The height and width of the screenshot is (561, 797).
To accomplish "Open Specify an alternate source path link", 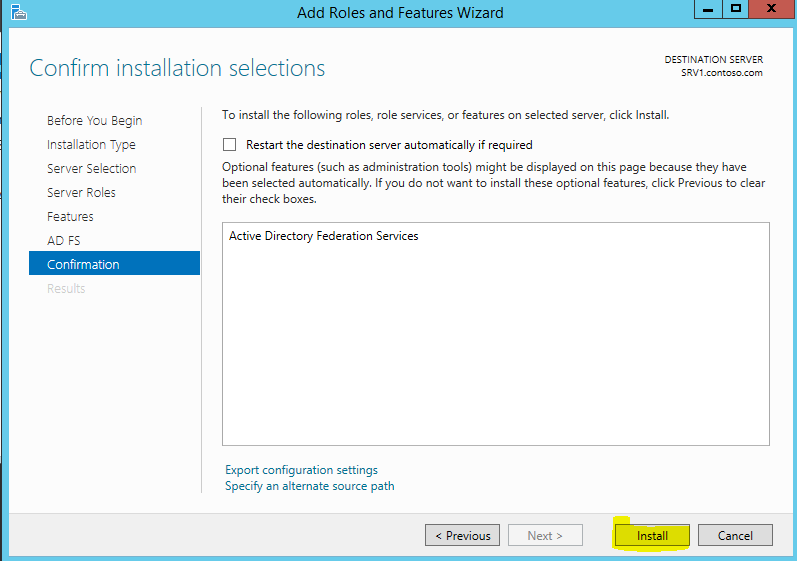I will (x=310, y=486).
